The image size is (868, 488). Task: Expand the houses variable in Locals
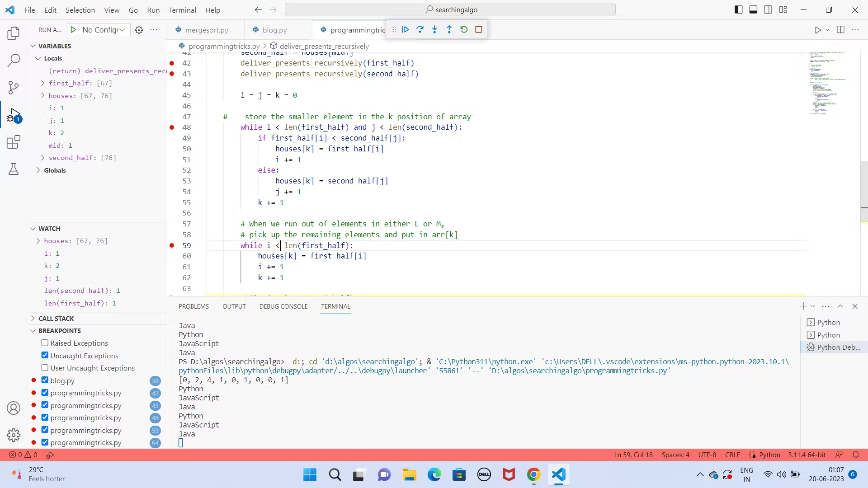click(x=42, y=95)
